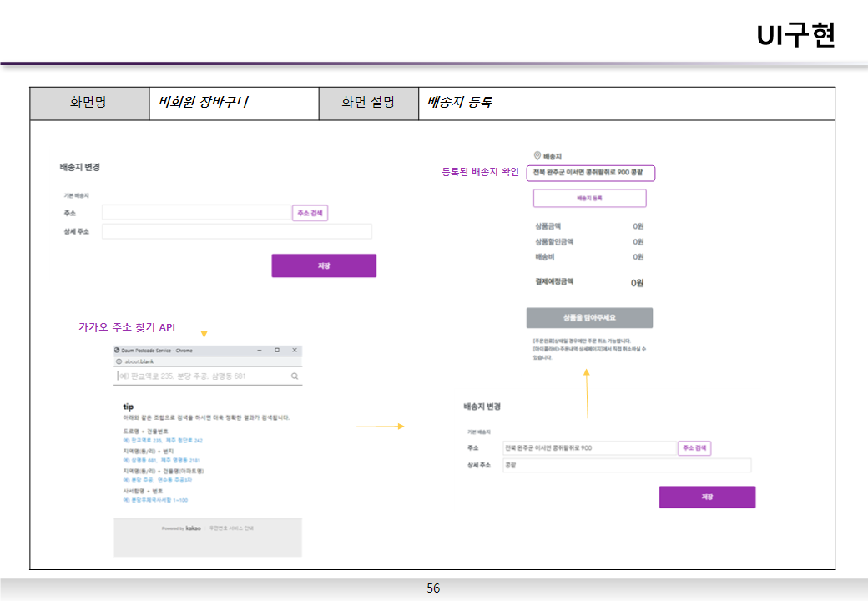This screenshot has width=868, height=601.
Task: Click the info icon beside about:blank
Action: click(119, 361)
